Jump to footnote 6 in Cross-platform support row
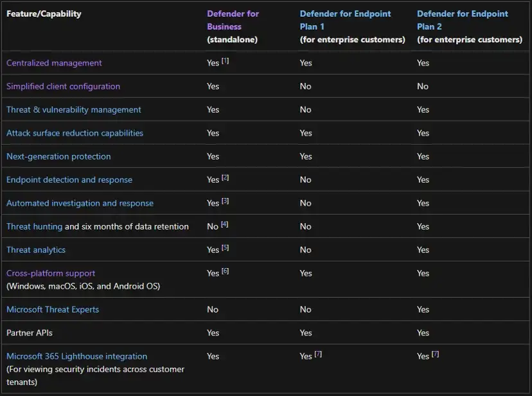532x396 pixels. point(226,271)
